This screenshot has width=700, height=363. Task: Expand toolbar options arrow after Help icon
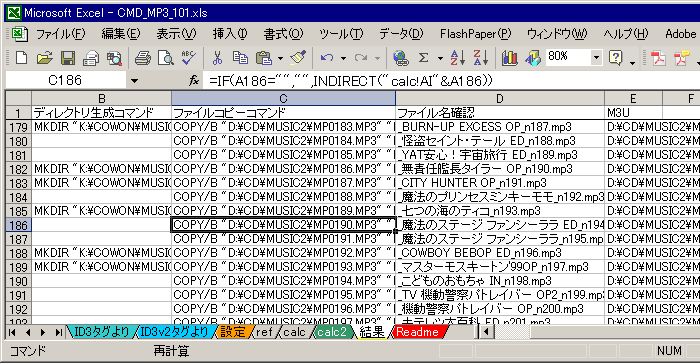tap(633, 63)
